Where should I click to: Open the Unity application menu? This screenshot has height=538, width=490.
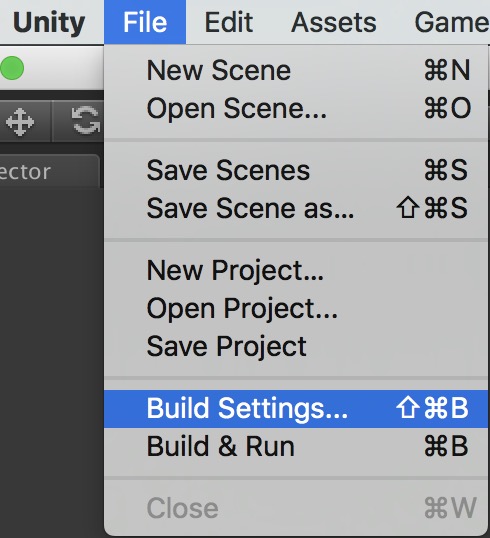tap(49, 22)
